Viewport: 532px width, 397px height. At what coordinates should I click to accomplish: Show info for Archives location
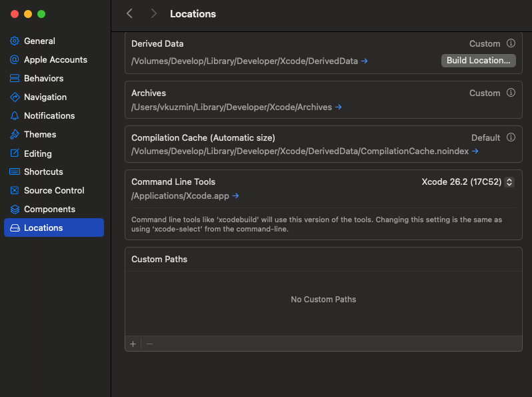coord(511,93)
